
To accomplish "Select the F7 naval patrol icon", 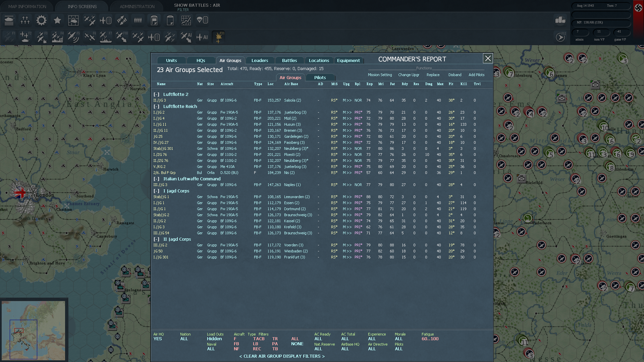I will point(106,37).
